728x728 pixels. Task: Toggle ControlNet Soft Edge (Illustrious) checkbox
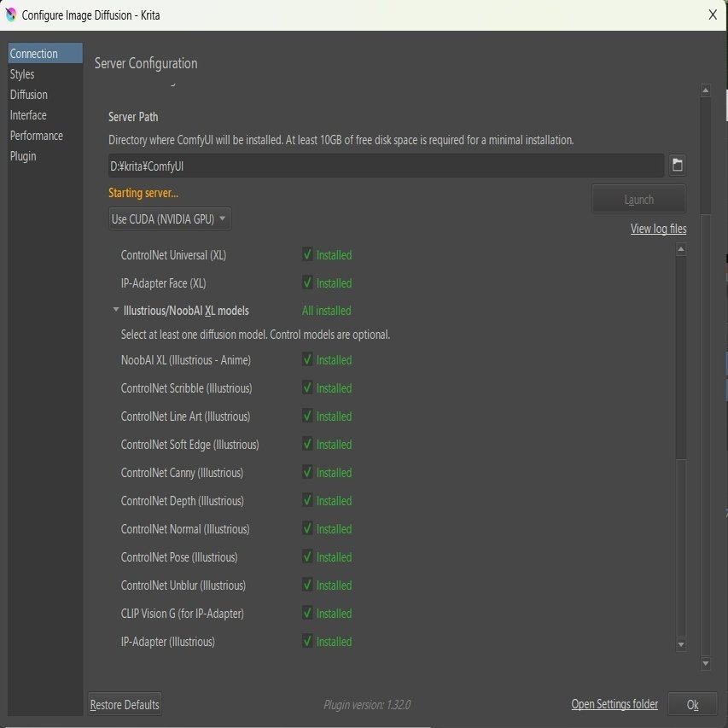(307, 444)
